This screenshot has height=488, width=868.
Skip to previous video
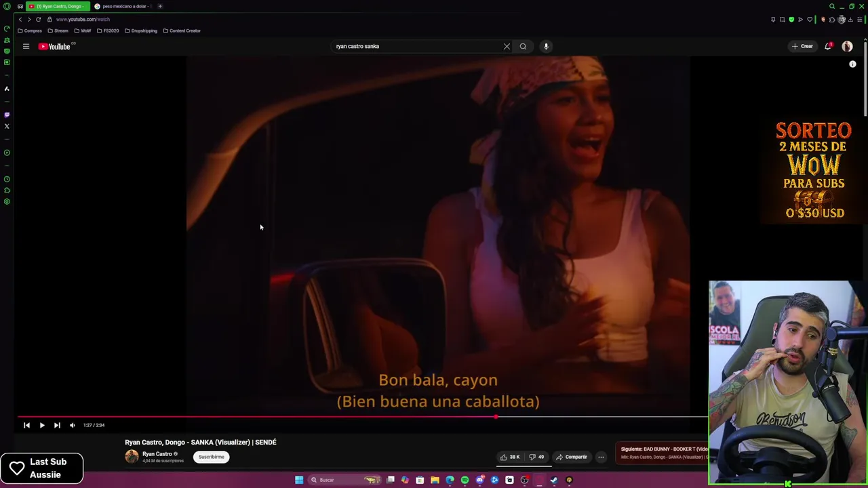(x=26, y=425)
